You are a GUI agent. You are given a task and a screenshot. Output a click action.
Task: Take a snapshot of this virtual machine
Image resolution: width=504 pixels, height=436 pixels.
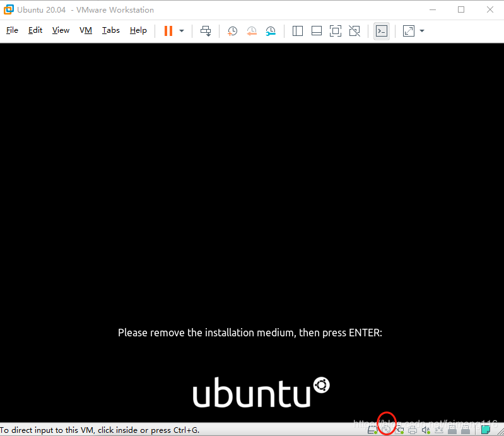point(232,31)
